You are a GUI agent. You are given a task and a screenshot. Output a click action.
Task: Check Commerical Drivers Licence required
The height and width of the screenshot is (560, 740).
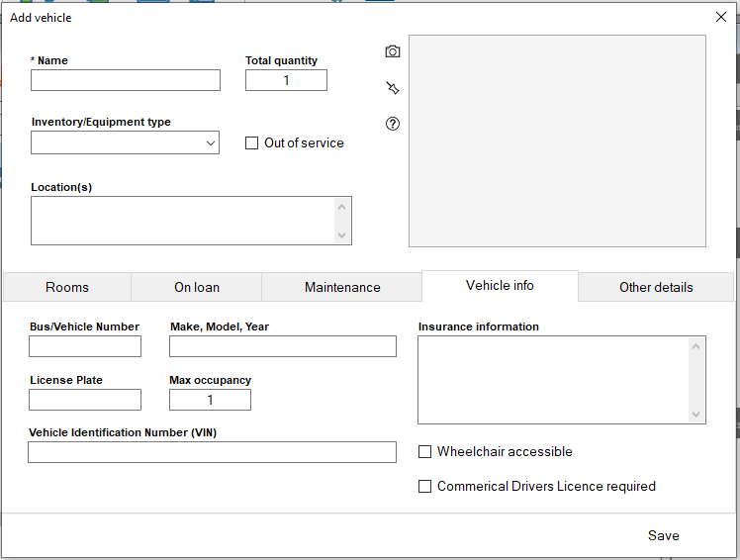[x=425, y=487]
